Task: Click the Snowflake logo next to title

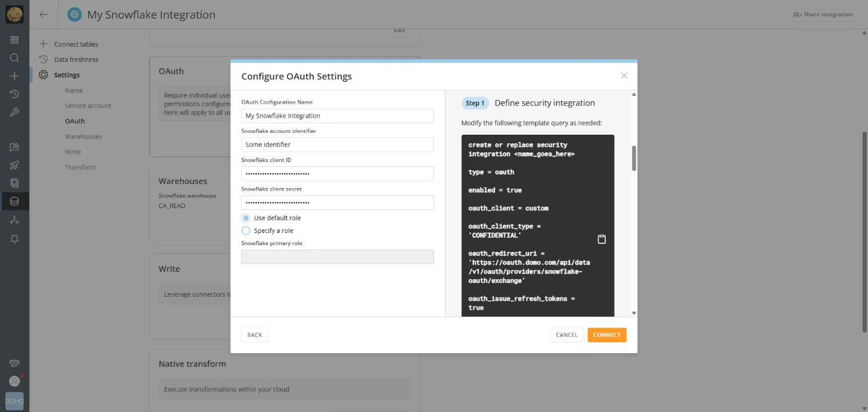Action: coord(74,15)
